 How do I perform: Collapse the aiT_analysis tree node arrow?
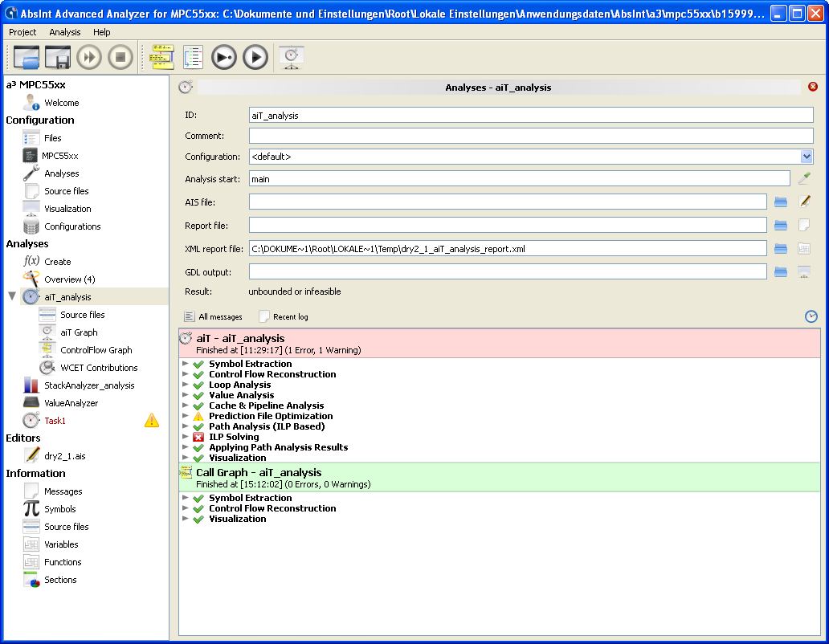pyautogui.click(x=11, y=296)
